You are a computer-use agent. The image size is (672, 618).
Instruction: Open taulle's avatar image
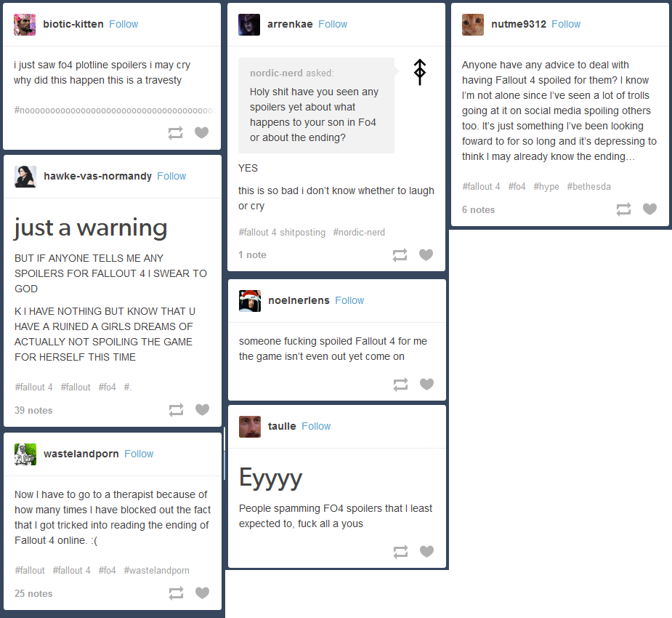click(x=249, y=427)
